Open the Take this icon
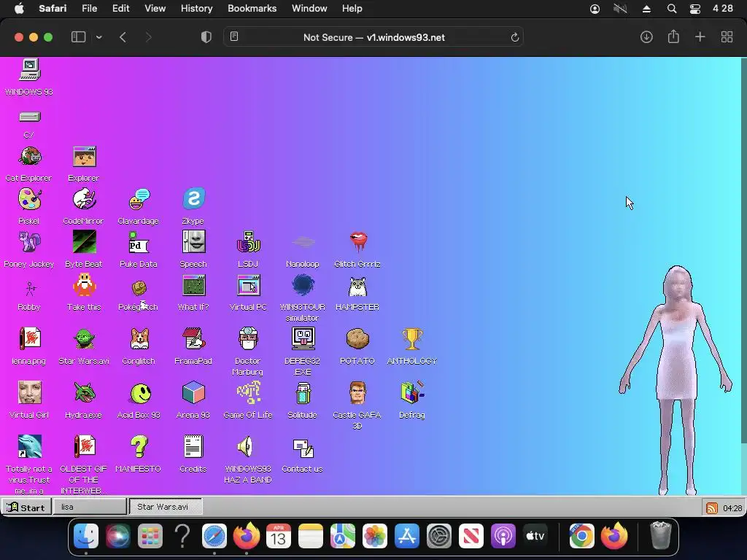Image resolution: width=747 pixels, height=560 pixels. coord(85,286)
